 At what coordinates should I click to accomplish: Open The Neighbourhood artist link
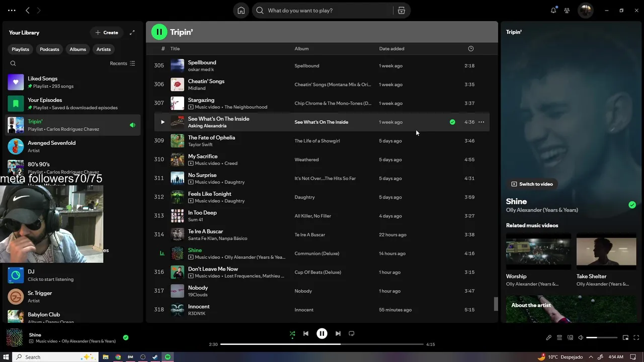click(x=246, y=107)
